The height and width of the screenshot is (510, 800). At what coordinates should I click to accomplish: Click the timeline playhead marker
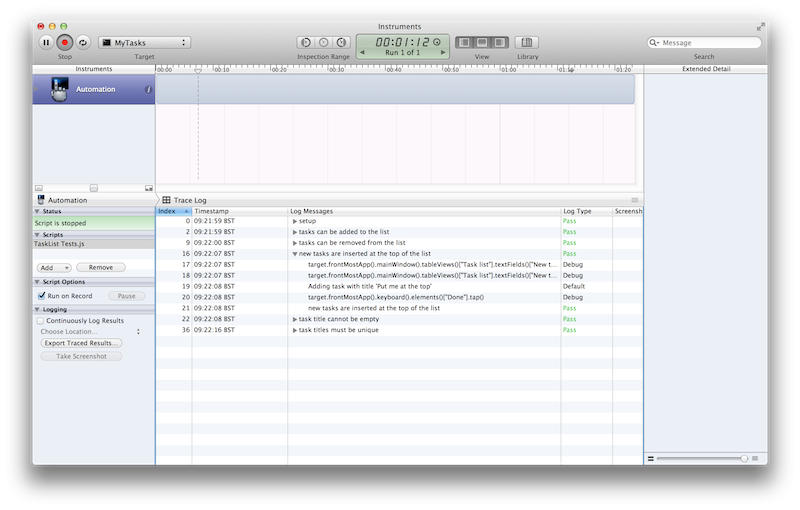point(198,70)
